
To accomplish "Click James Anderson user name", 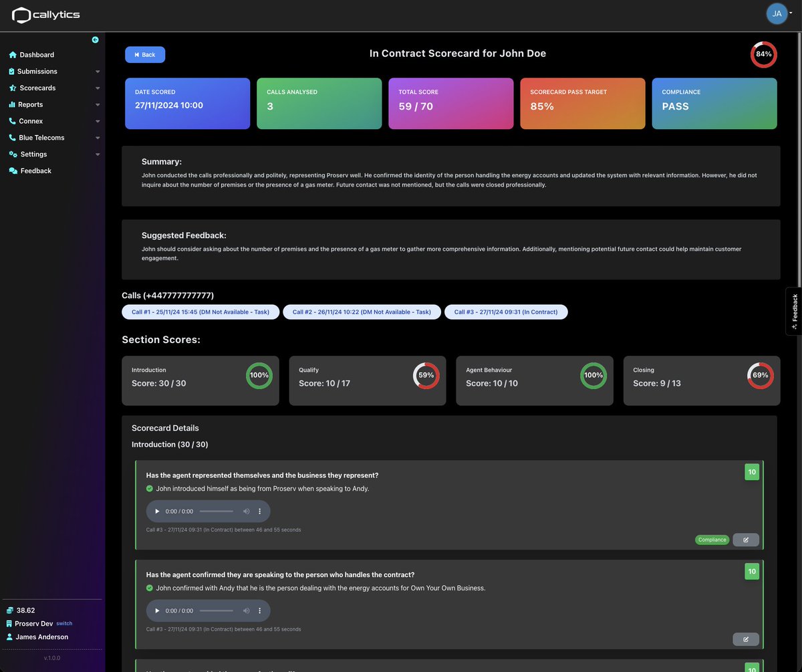I will tap(42, 637).
